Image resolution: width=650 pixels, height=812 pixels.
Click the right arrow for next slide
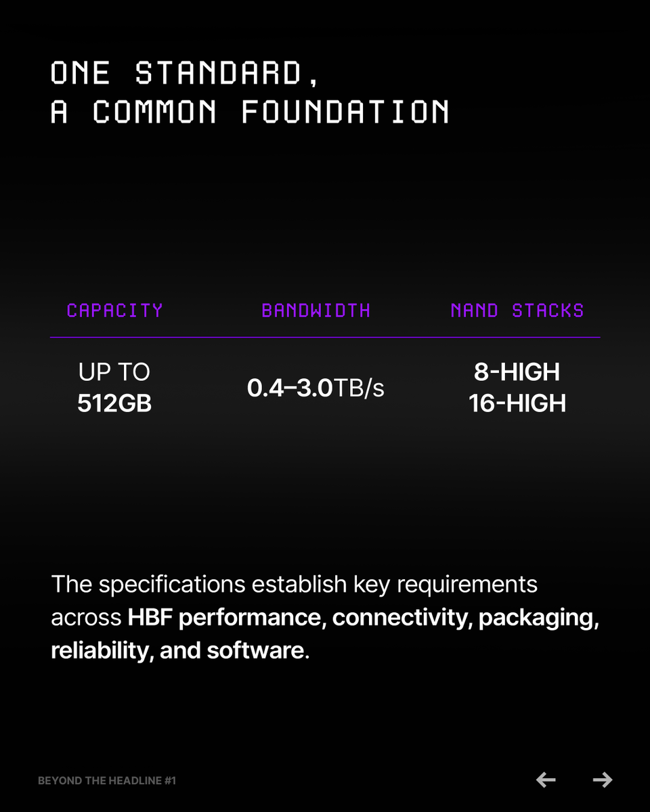point(603,780)
